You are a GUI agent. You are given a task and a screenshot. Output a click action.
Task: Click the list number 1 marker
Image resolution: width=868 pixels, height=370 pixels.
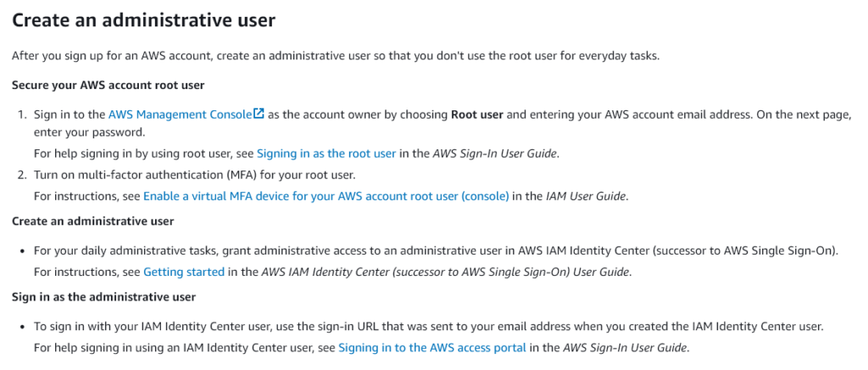click(x=22, y=114)
